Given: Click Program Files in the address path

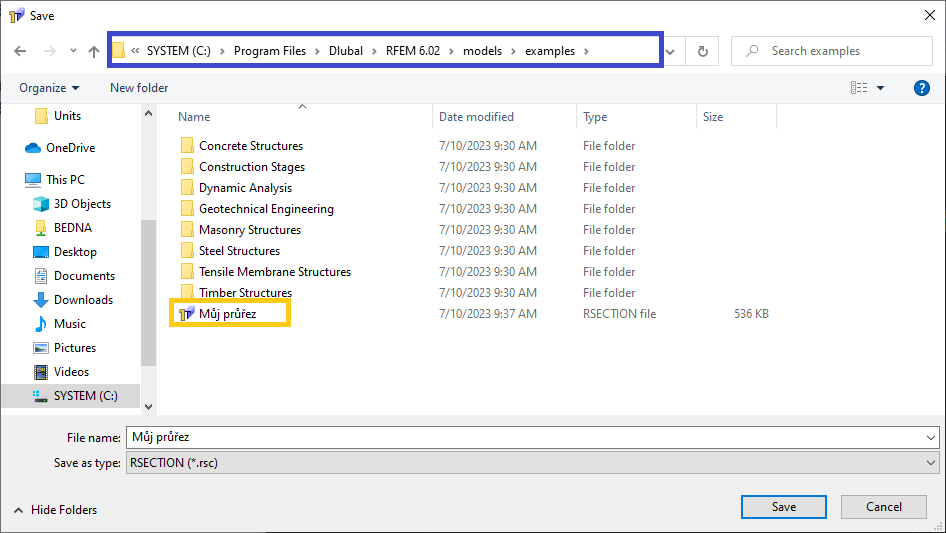Looking at the screenshot, I should coord(270,51).
